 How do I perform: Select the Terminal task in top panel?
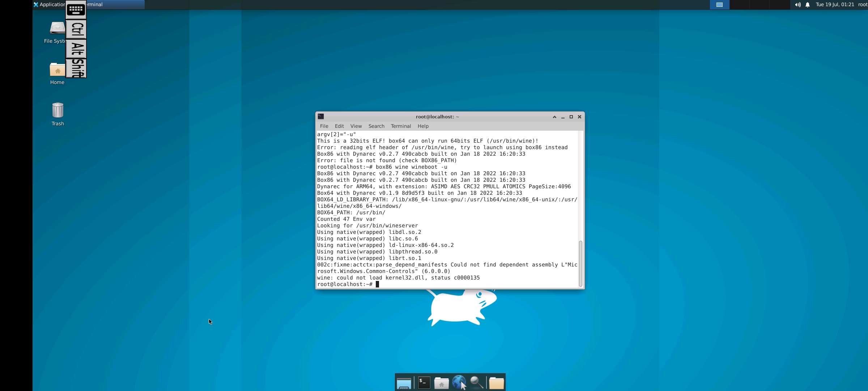pos(115,4)
